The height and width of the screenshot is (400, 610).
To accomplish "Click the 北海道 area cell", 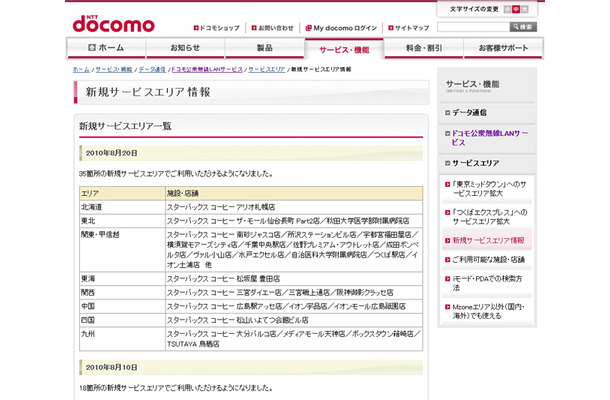I will point(123,207).
